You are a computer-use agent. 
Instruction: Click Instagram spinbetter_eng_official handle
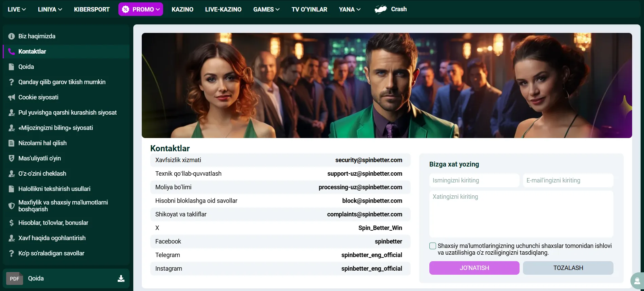pyautogui.click(x=372, y=269)
